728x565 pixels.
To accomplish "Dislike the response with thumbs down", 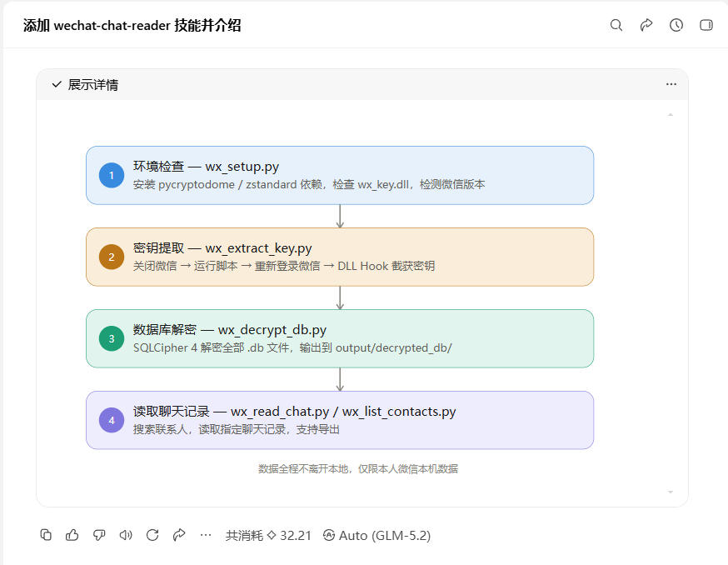I will pyautogui.click(x=99, y=535).
